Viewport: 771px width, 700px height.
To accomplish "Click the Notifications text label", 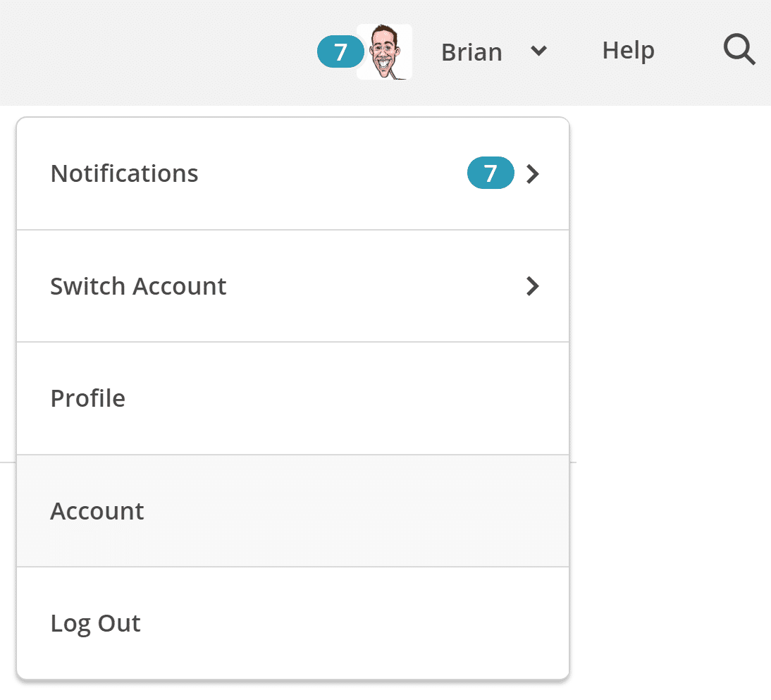I will pyautogui.click(x=125, y=173).
